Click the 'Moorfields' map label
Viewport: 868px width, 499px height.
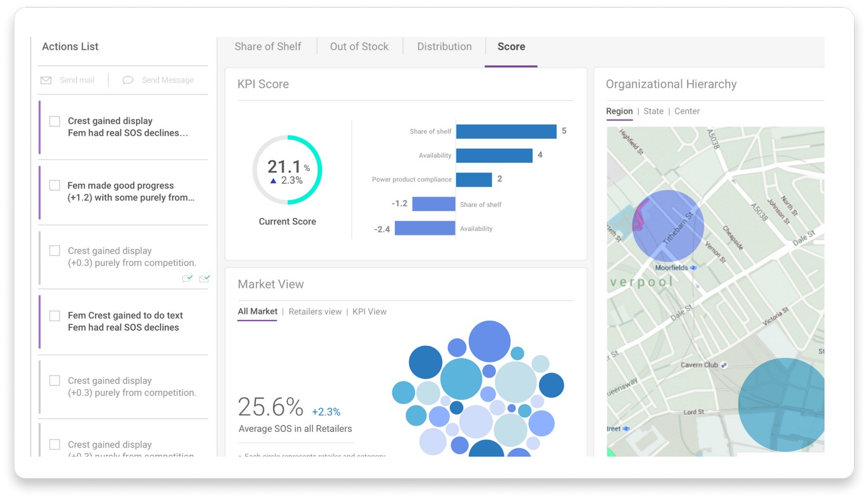(671, 268)
